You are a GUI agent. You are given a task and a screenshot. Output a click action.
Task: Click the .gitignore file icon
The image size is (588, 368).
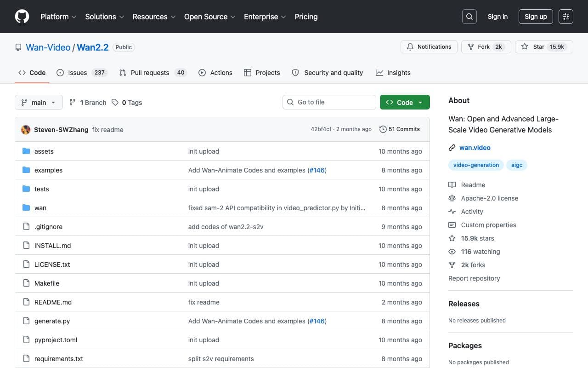(26, 227)
